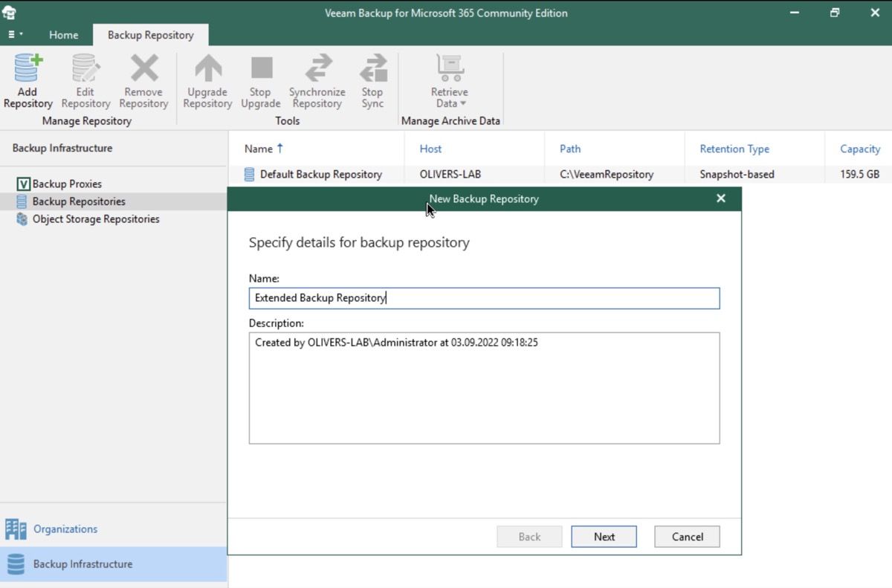Viewport: 892px width, 588px height.
Task: Close the New Backup Repository dialog
Action: click(x=720, y=198)
